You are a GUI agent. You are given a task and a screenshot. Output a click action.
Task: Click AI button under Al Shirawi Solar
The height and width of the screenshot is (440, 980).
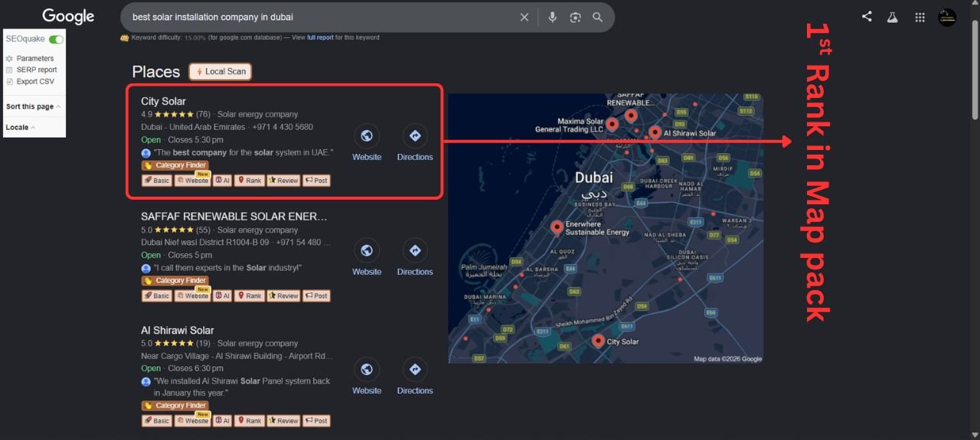coord(222,420)
